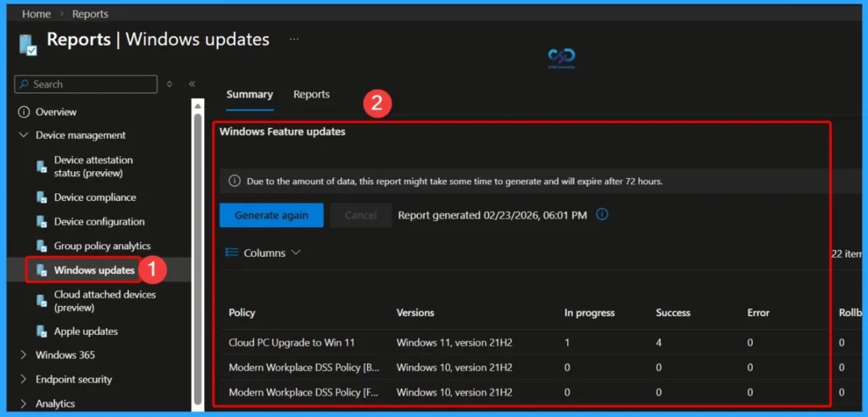
Task: Expand the Analytics section
Action: (x=23, y=403)
